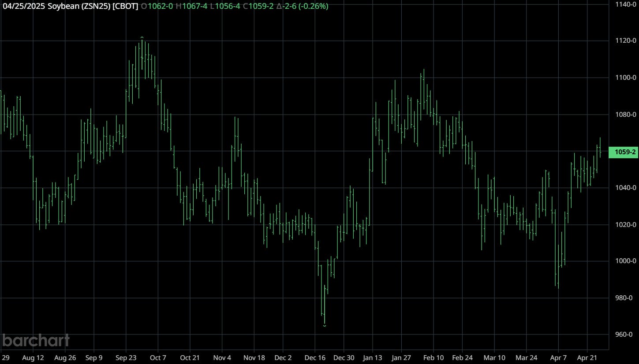639x364 pixels.
Task: Click the high value H1067-4
Action: (x=191, y=6)
